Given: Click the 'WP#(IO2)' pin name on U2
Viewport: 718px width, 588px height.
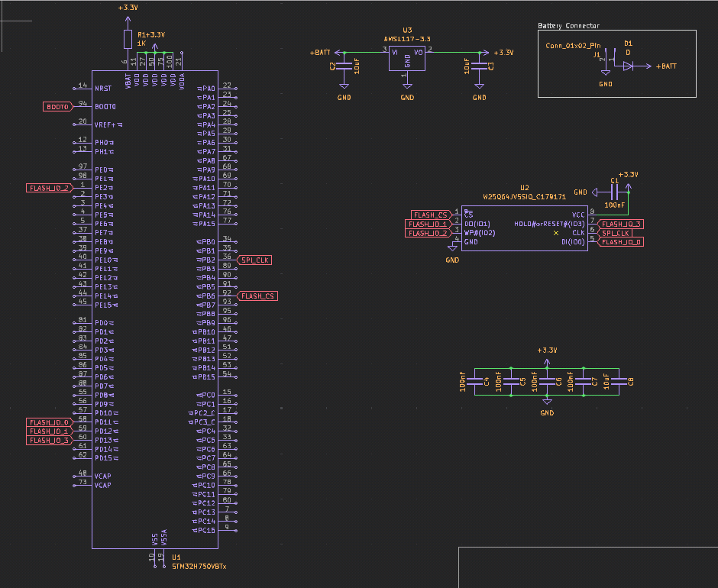Looking at the screenshot, I should (x=480, y=233).
